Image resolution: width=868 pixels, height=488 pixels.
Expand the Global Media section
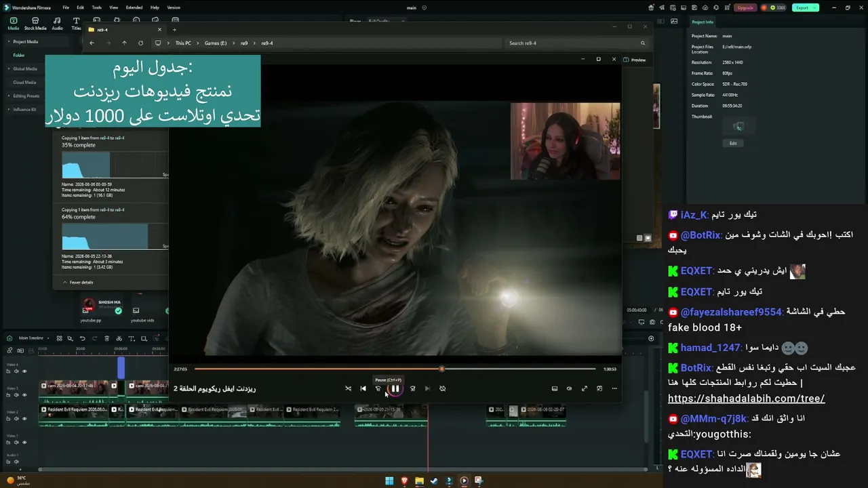point(9,69)
